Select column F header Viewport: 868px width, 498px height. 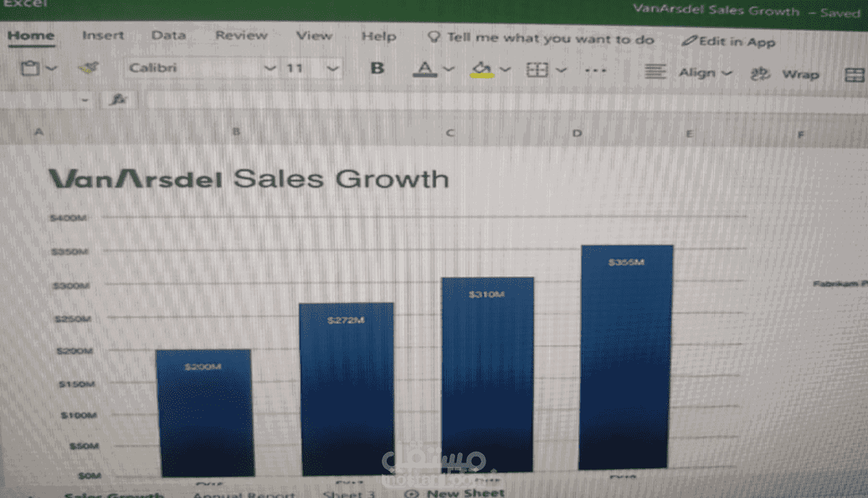click(x=800, y=134)
